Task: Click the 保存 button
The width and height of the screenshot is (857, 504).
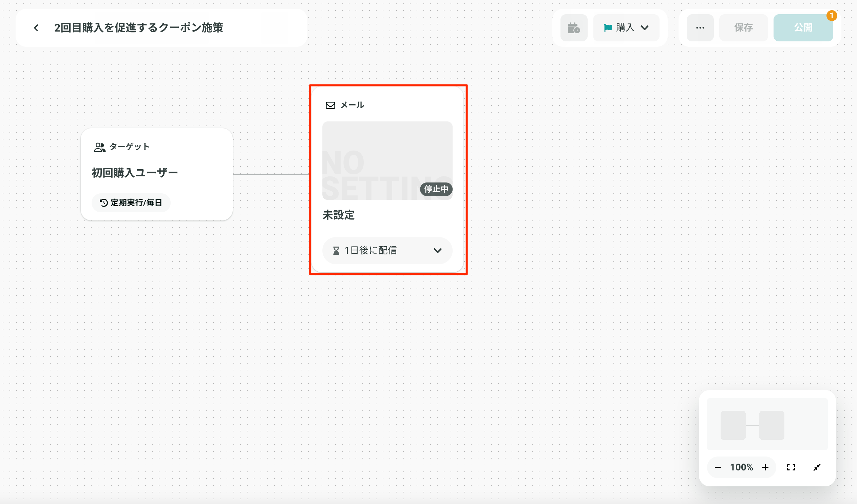Action: tap(743, 28)
